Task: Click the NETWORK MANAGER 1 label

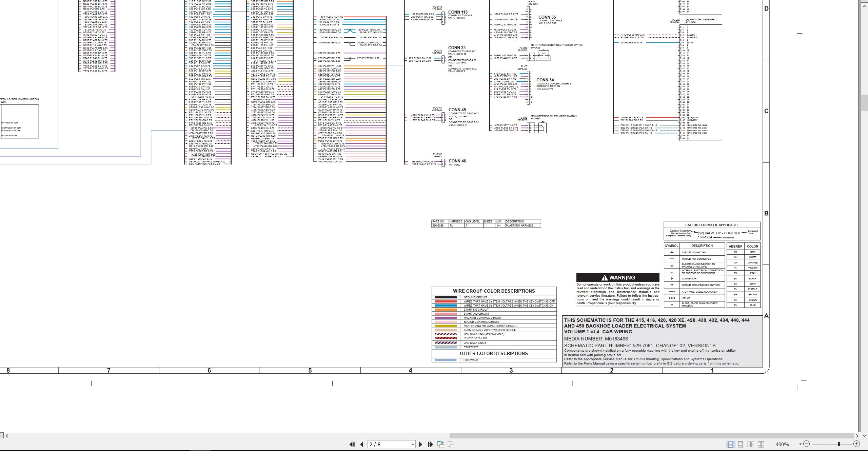Action: coord(701,20)
